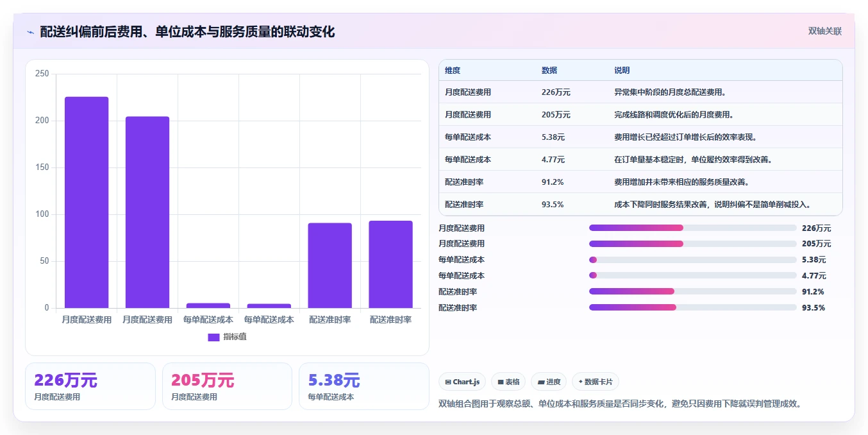Click the progress bar for 93.5%
This screenshot has width=868, height=435.
click(692, 308)
